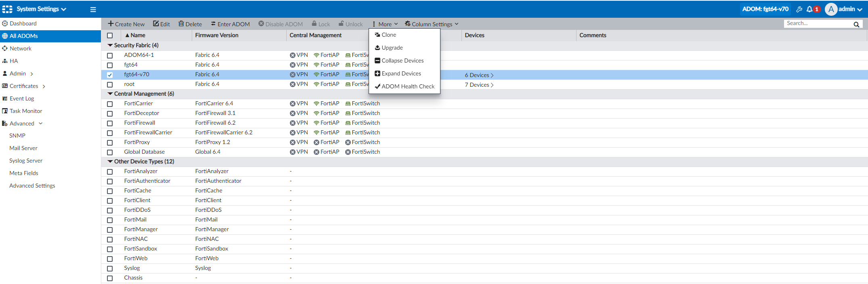Uncheck the fgt64-v70 row checkbox

click(x=110, y=75)
